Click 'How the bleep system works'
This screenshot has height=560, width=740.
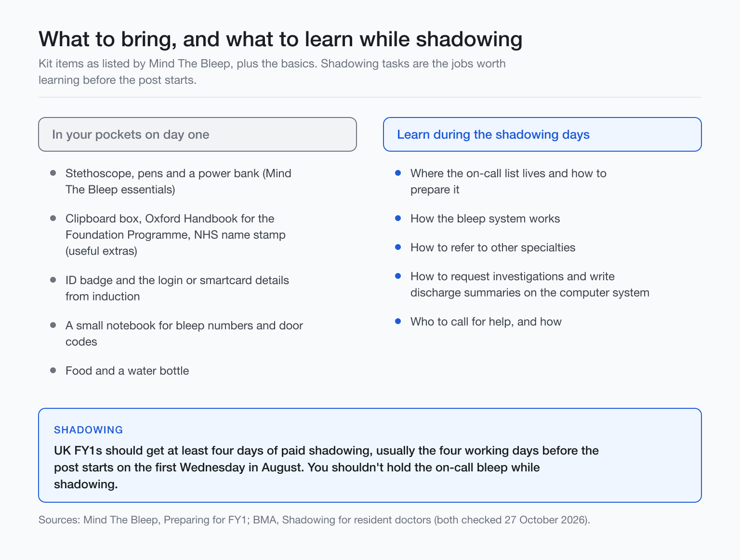(485, 219)
